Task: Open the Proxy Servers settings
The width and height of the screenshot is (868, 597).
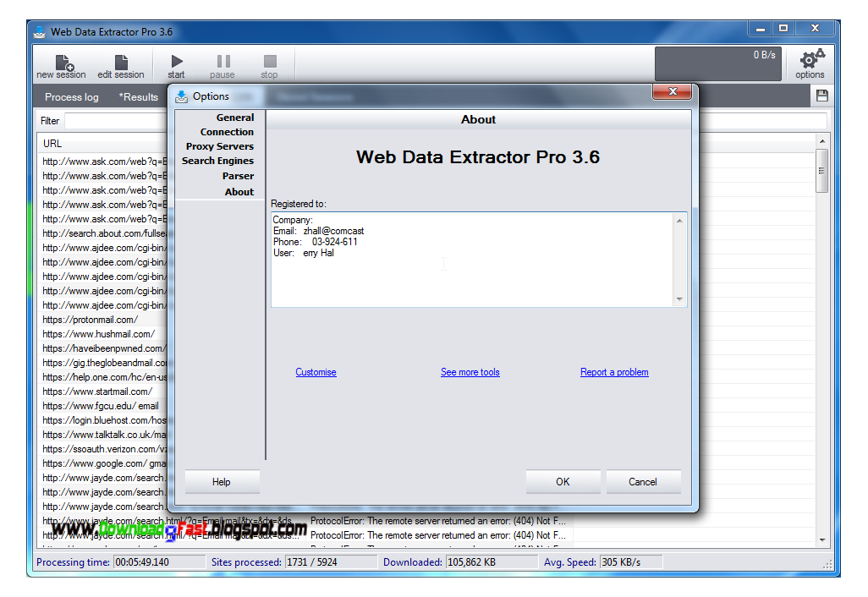Action: click(222, 145)
